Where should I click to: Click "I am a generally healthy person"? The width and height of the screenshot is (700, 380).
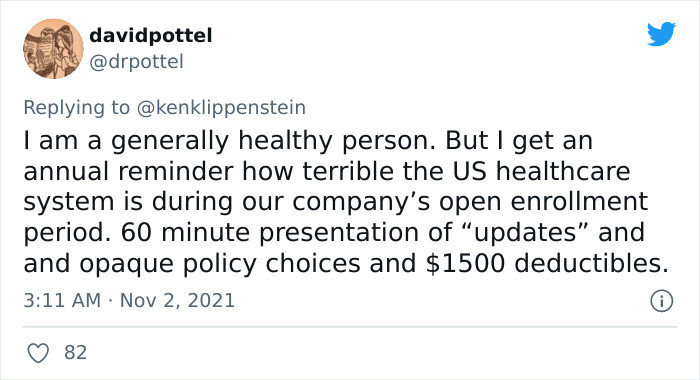pos(229,141)
